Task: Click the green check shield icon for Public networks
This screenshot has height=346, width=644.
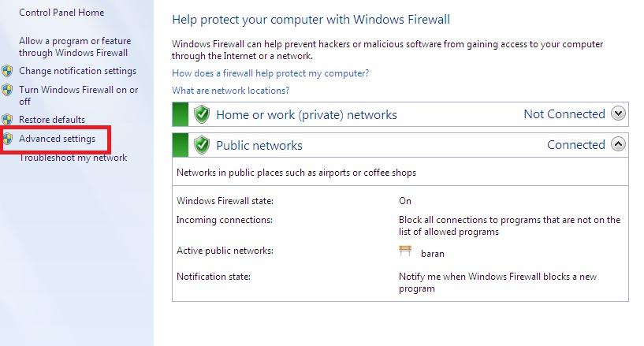Action: (x=202, y=145)
